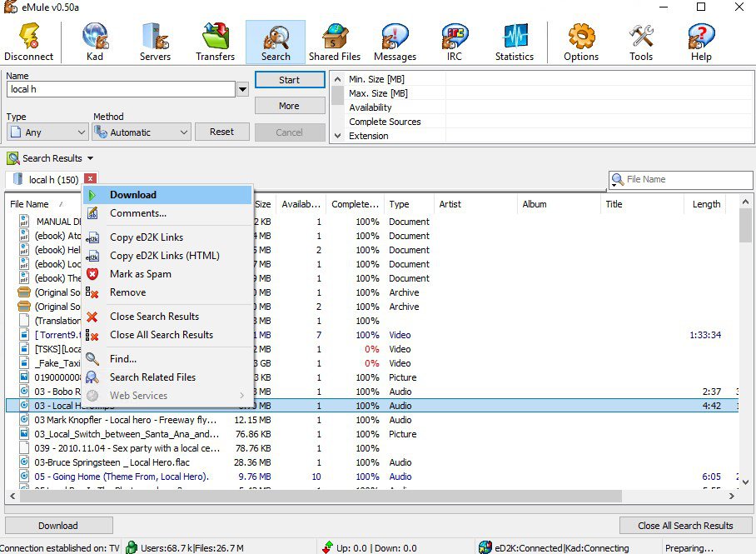Image resolution: width=756 pixels, height=554 pixels.
Task: Click the Extension filter row
Action: [549, 136]
